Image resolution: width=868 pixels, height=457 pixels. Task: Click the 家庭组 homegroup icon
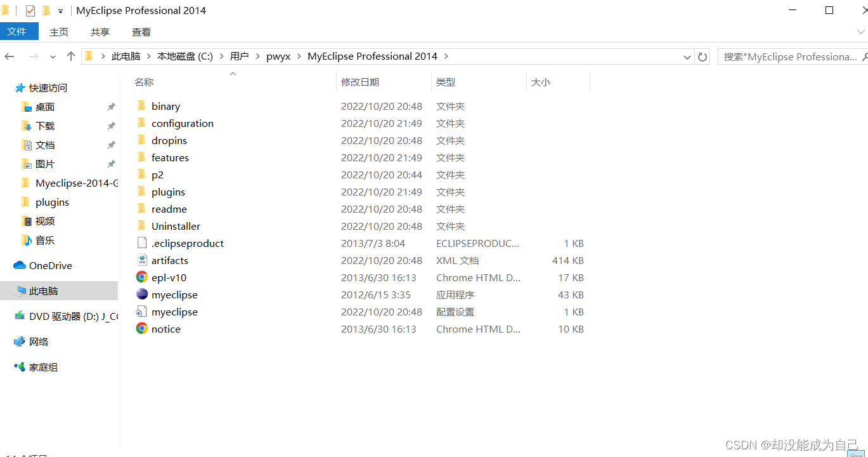20,367
